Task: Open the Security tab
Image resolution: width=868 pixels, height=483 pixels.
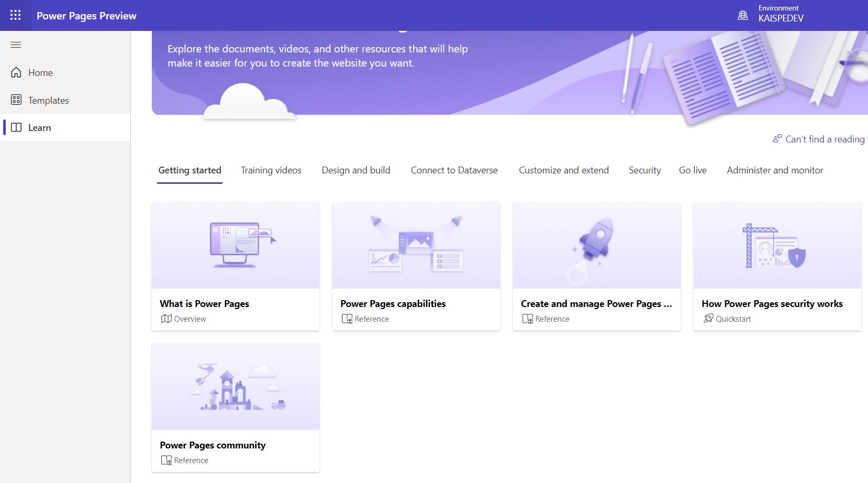Action: 644,170
